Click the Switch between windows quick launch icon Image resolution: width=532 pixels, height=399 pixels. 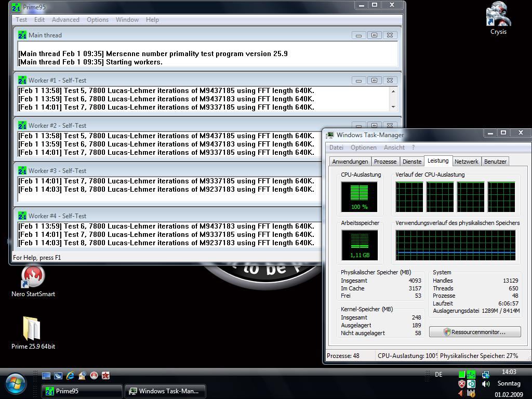[x=58, y=376]
